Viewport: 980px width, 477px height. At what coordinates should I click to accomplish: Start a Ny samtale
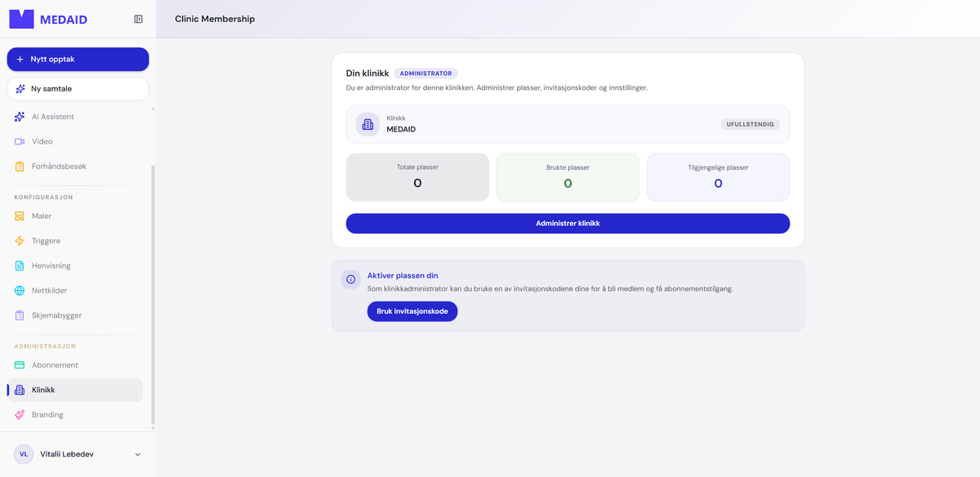[x=78, y=88]
